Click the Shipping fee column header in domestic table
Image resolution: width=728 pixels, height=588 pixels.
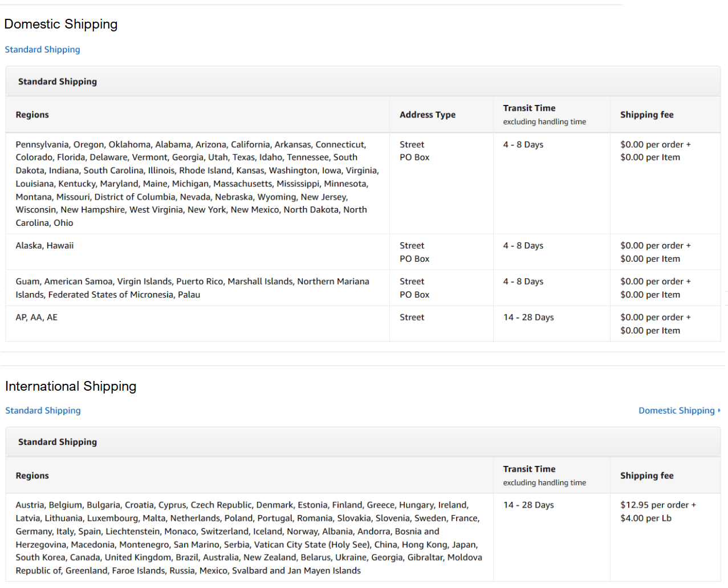point(646,114)
